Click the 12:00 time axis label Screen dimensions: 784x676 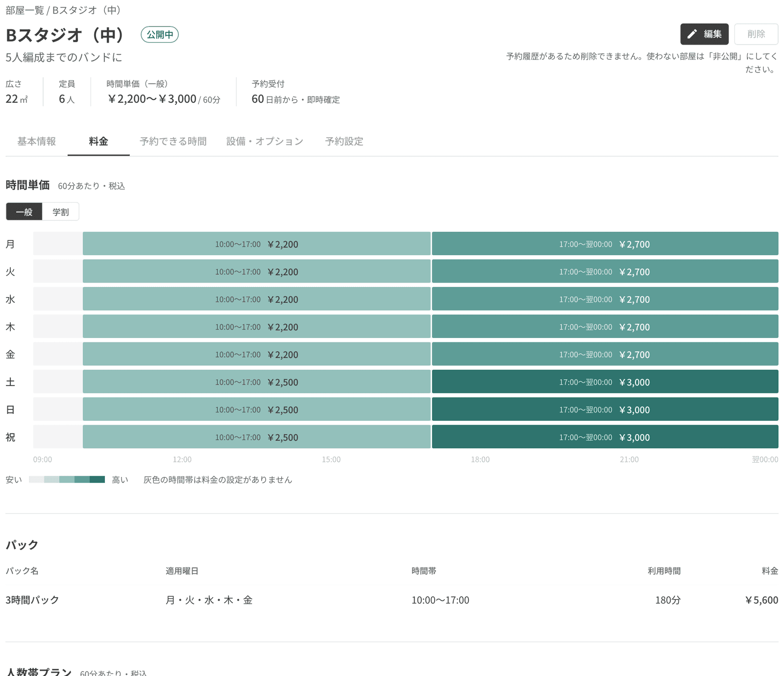182,459
